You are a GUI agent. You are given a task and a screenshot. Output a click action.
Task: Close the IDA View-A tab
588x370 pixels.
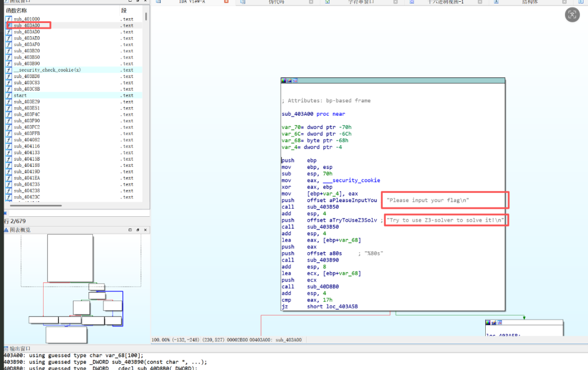click(226, 2)
